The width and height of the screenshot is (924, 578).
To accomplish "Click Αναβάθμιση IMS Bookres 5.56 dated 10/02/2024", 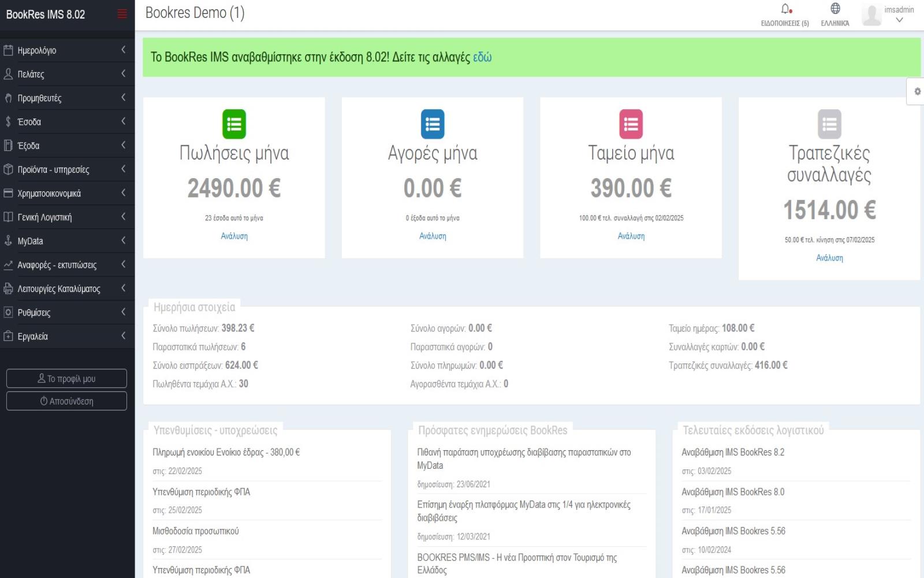I will click(x=733, y=531).
